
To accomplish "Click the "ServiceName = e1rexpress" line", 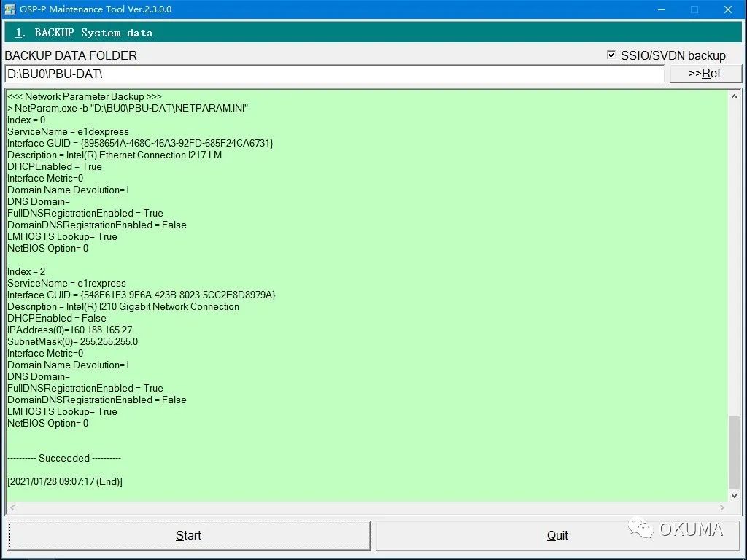I will 66,284.
